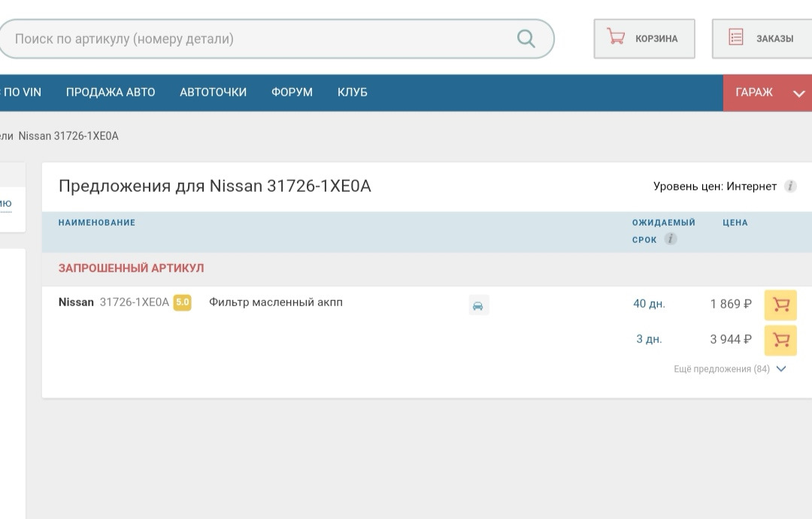Image resolution: width=812 pixels, height=519 pixels.
Task: Click info icon next to Уровень цен
Action: 790,187
